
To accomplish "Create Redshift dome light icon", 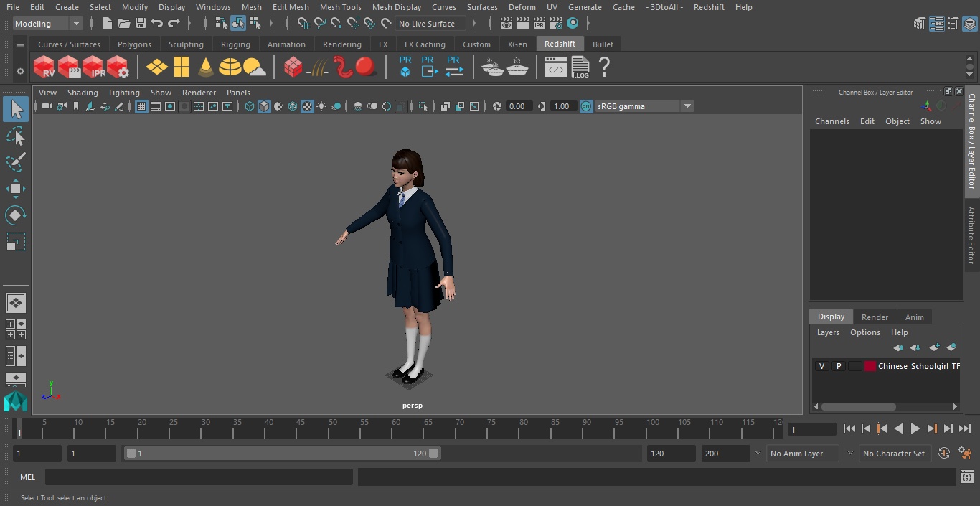I will pyautogui.click(x=230, y=67).
